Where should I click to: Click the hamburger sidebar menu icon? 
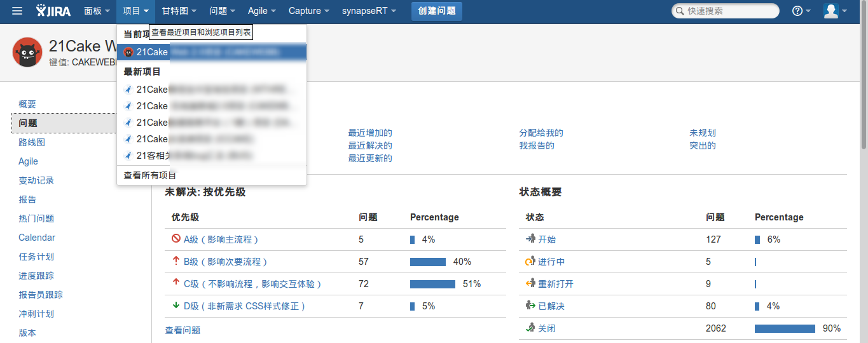point(17,11)
